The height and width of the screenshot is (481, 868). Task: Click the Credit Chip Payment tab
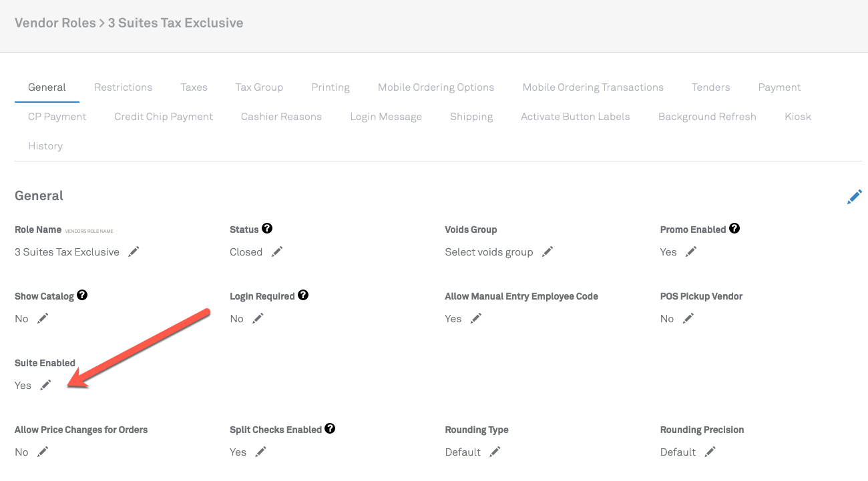tap(164, 117)
